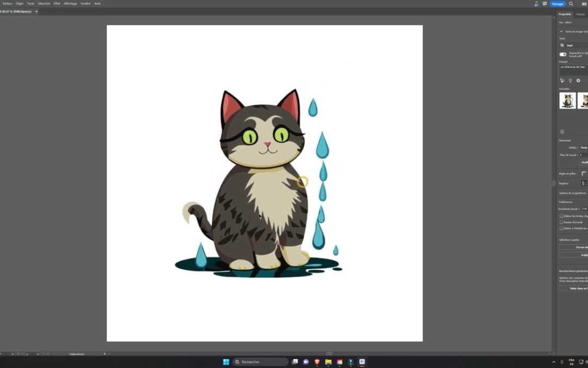The height and width of the screenshot is (368, 588).
Task: Click the info icon under variations
Action: pyautogui.click(x=562, y=131)
